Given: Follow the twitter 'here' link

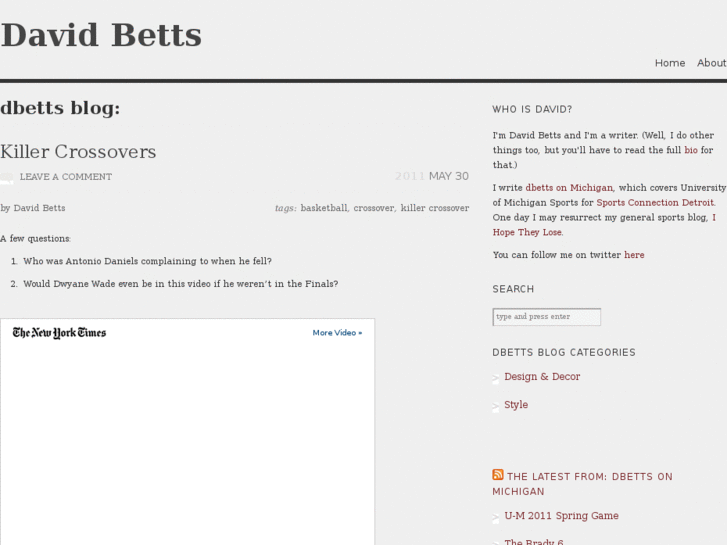Looking at the screenshot, I should coord(634,255).
